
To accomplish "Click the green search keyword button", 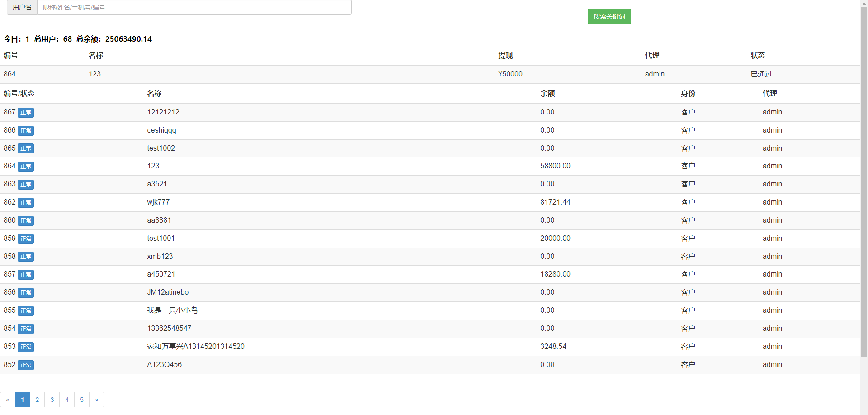I will coord(609,16).
